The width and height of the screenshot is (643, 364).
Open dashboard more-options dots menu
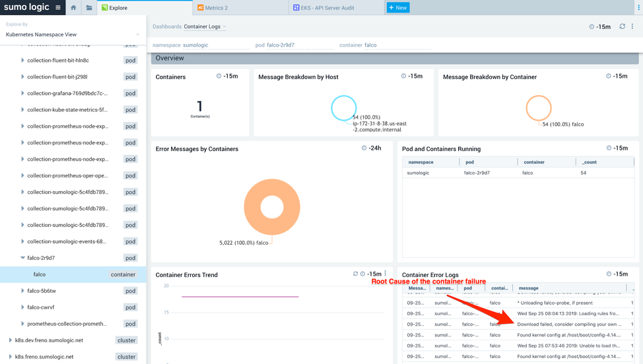pos(632,26)
